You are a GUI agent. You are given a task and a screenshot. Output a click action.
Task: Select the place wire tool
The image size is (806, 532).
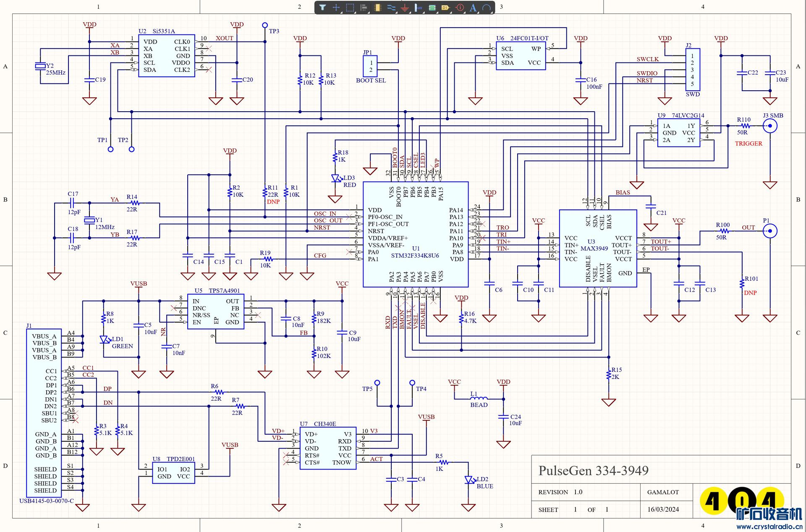point(391,8)
